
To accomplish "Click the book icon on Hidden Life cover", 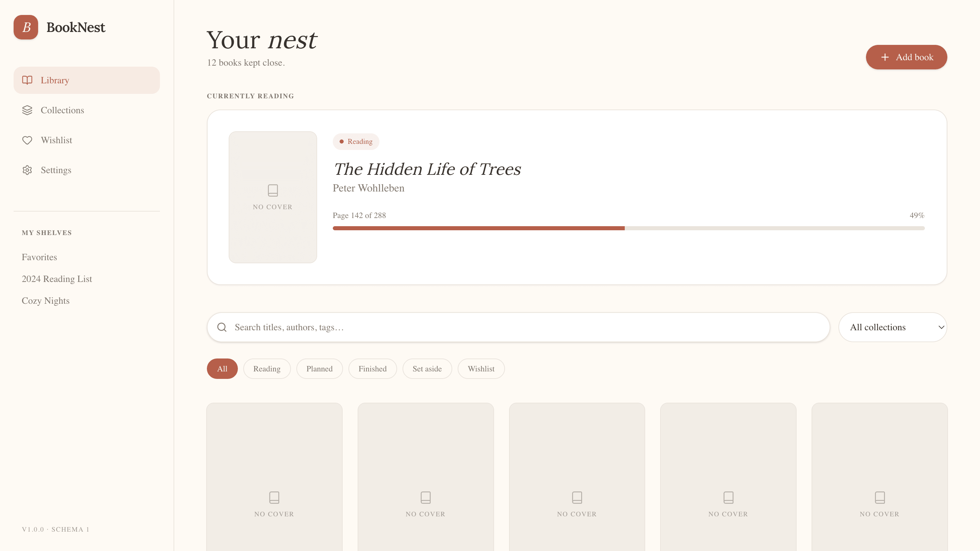I will (273, 190).
